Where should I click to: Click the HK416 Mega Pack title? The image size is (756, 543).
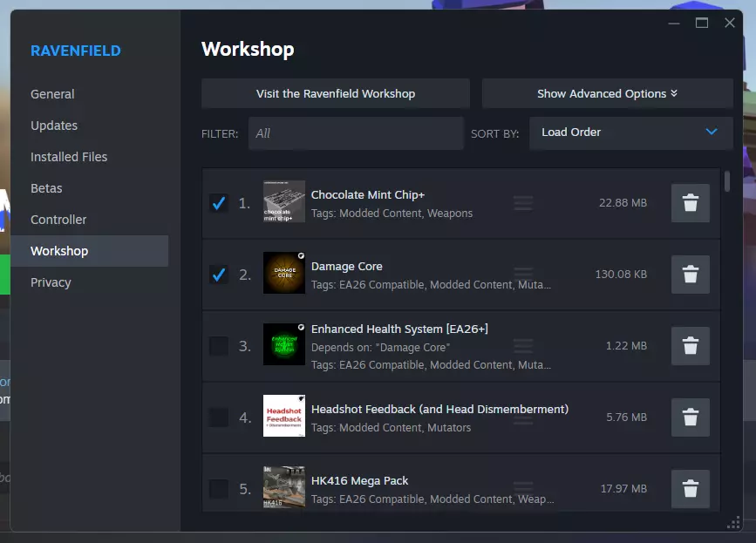coord(359,481)
